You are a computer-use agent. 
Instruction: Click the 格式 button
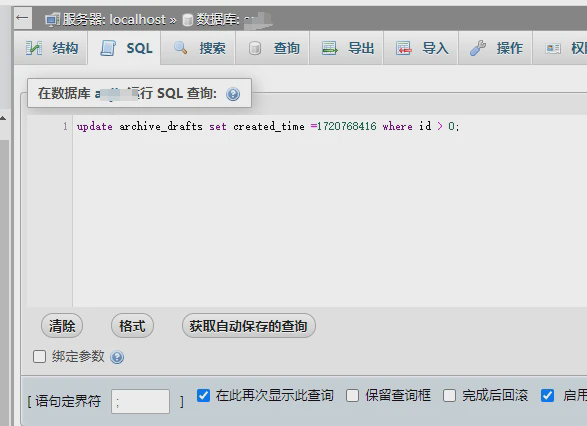point(132,326)
